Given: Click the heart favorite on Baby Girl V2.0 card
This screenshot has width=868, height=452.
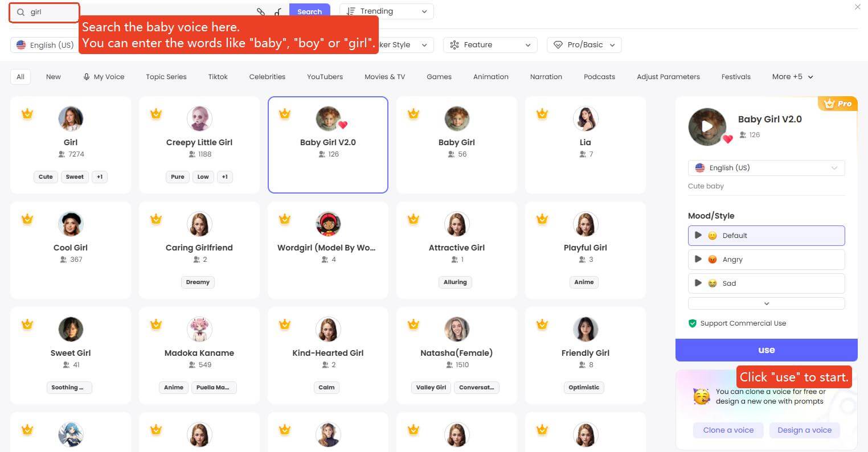Looking at the screenshot, I should (x=343, y=125).
